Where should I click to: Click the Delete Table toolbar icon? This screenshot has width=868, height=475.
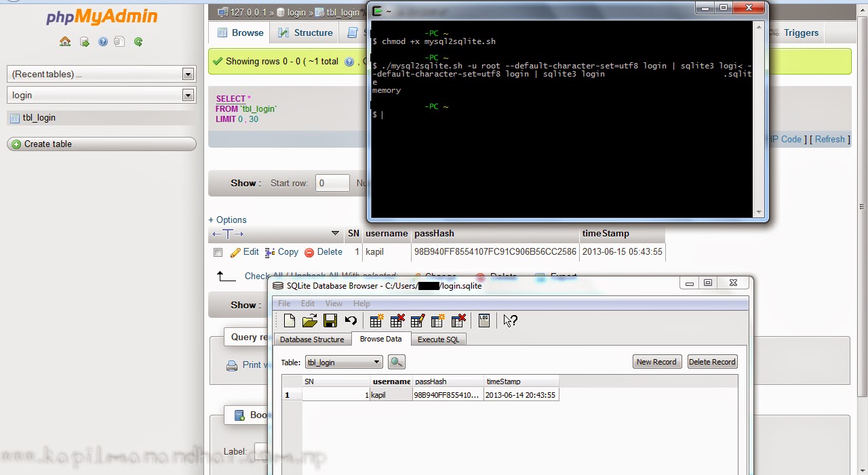(x=397, y=321)
